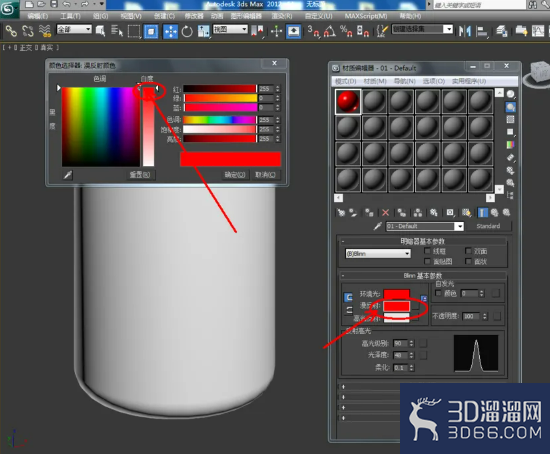The height and width of the screenshot is (454, 550).
Task: Click the 高光反射 specular white swatch
Action: pyautogui.click(x=397, y=318)
